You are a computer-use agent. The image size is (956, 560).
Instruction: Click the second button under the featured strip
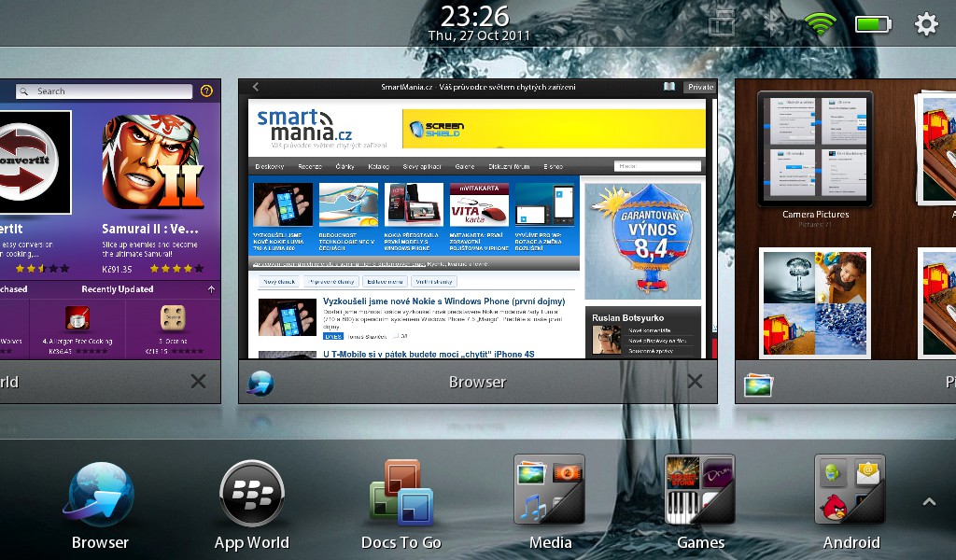point(331,282)
